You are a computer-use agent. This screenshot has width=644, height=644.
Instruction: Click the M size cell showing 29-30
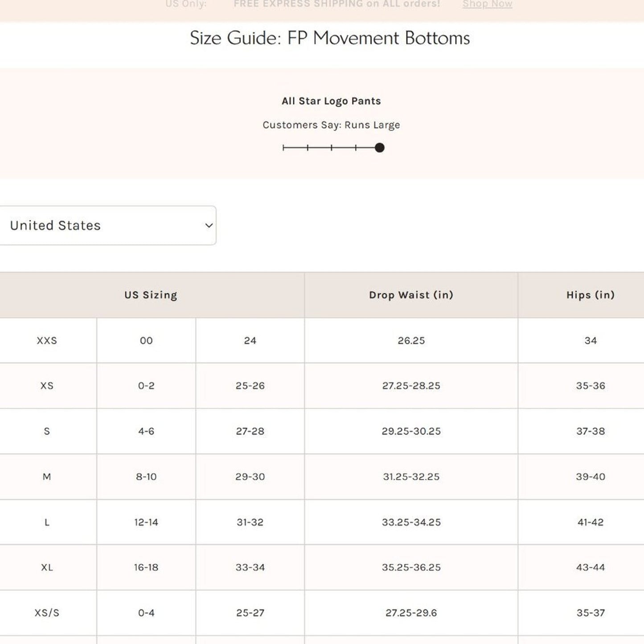(x=251, y=476)
